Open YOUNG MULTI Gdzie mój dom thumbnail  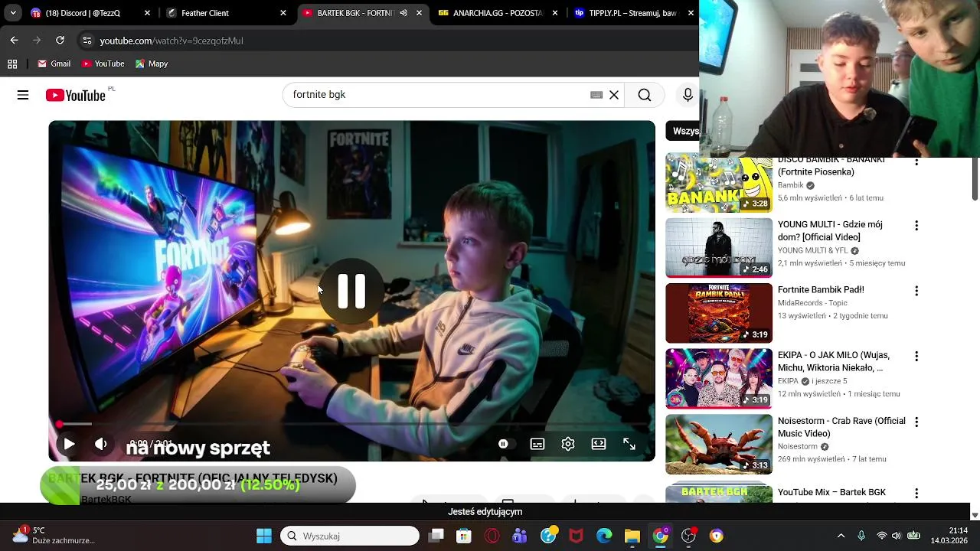(x=719, y=248)
